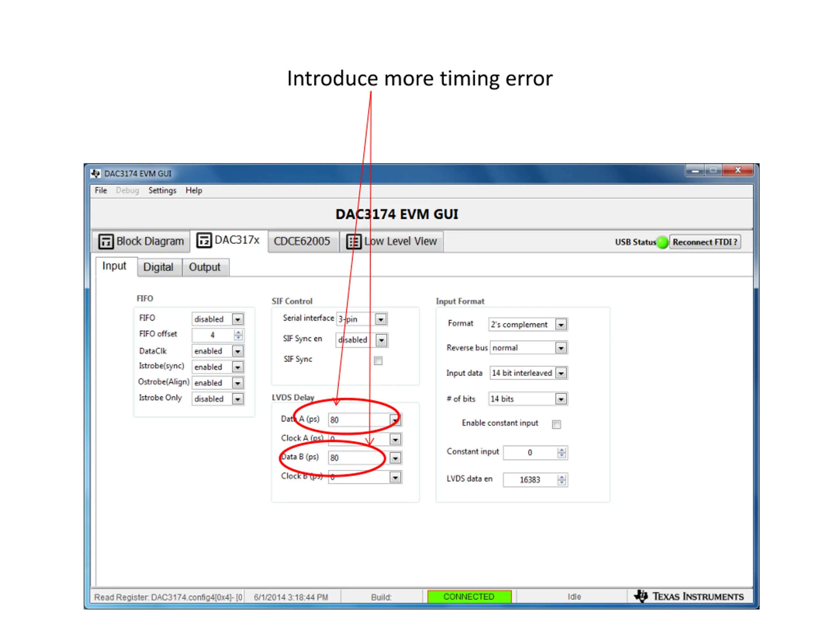Increase LVDS data en stepper value
Screen dimensions: 840x630
point(561,477)
